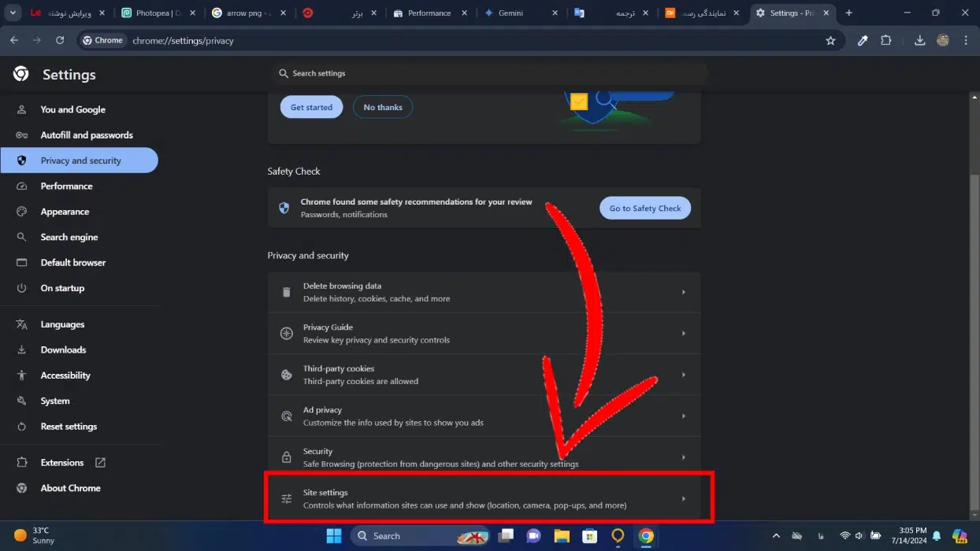The height and width of the screenshot is (551, 980).
Task: Open the Extensions puzzle icon in toolbar
Action: [x=886, y=40]
